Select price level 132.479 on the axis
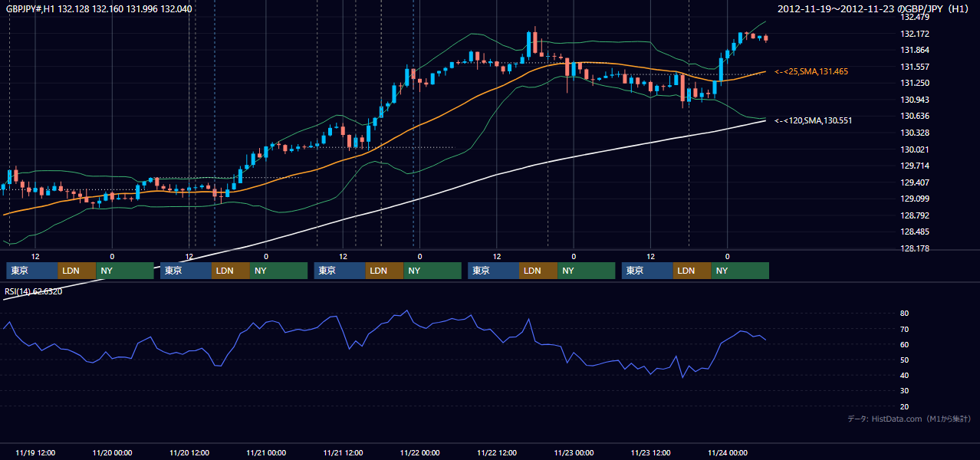The height and width of the screenshot is (460, 980). [x=915, y=17]
